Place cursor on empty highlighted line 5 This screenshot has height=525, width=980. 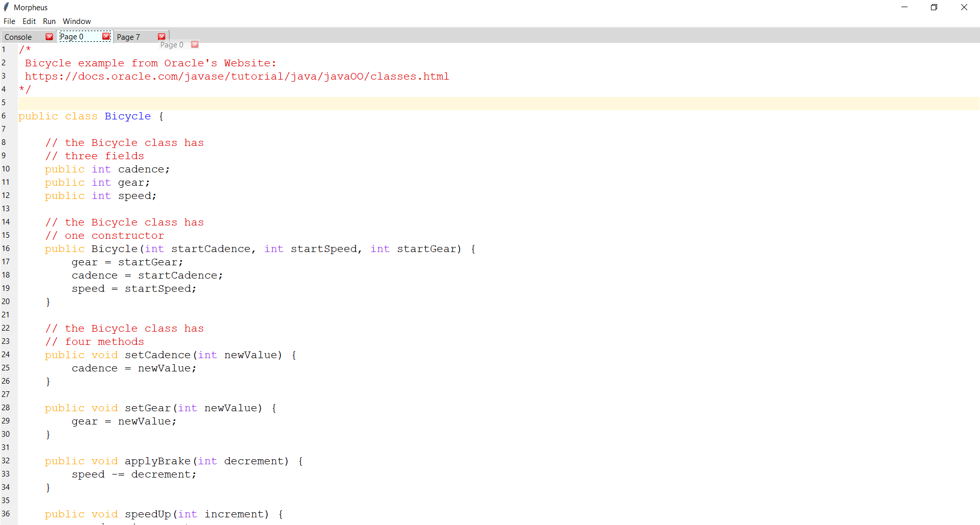[x=498, y=103]
